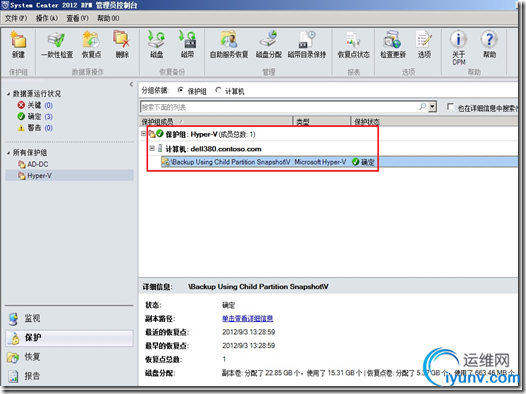
Task: Click 保护组: Hyper-V group row text
Action: coord(210,134)
